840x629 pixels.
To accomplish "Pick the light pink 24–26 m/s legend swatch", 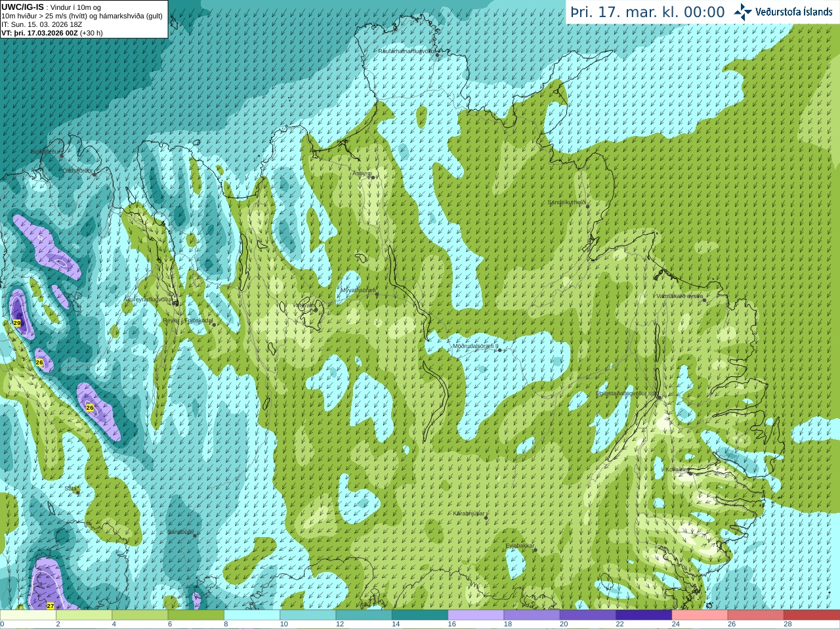I will tap(700, 615).
